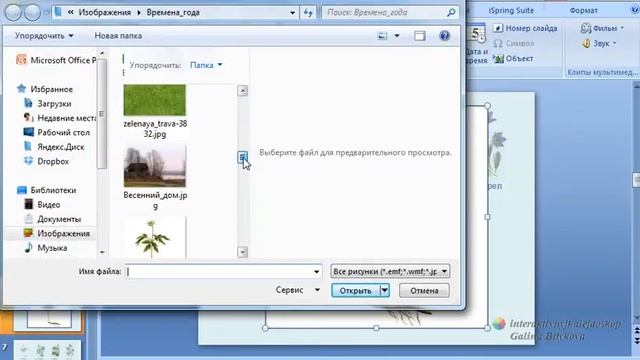Open the Сервис dropdown menu

pyautogui.click(x=298, y=290)
